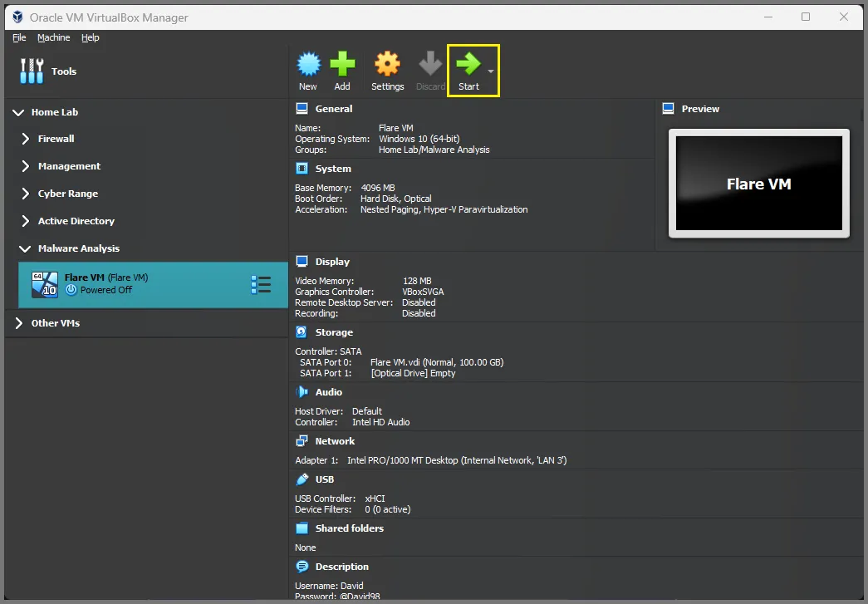The image size is (868, 604).
Task: Open the Description heading link
Action: coord(341,567)
